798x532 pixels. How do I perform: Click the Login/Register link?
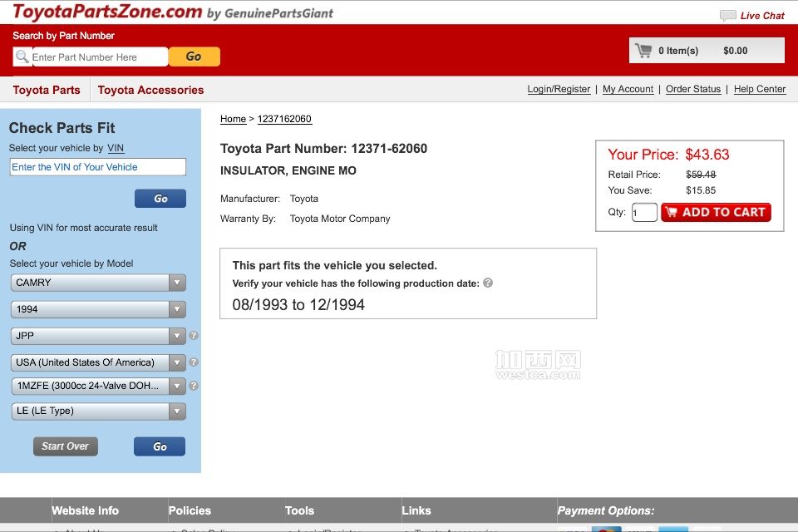tap(559, 89)
